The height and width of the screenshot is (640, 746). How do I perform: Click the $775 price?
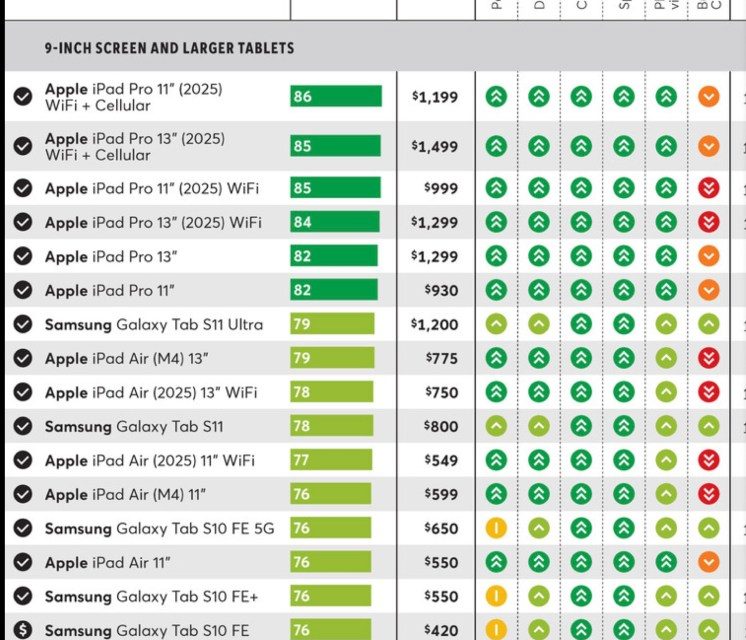point(442,358)
